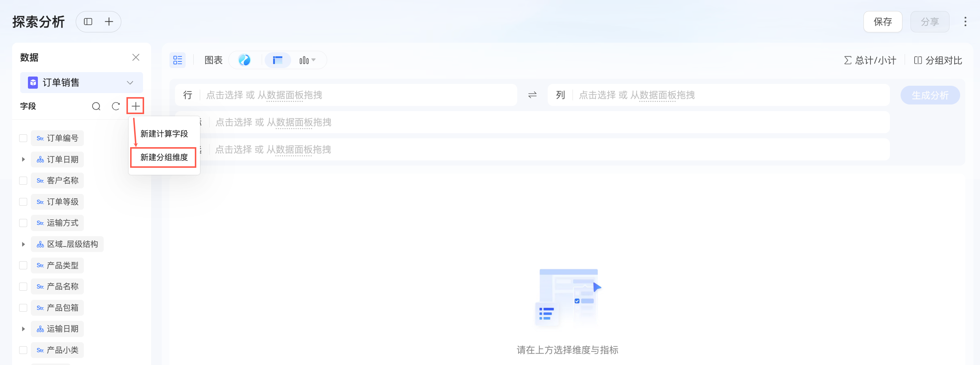Viewport: 980px width, 365px height.
Task: Add a new analysis with the header plus icon
Action: [x=109, y=22]
